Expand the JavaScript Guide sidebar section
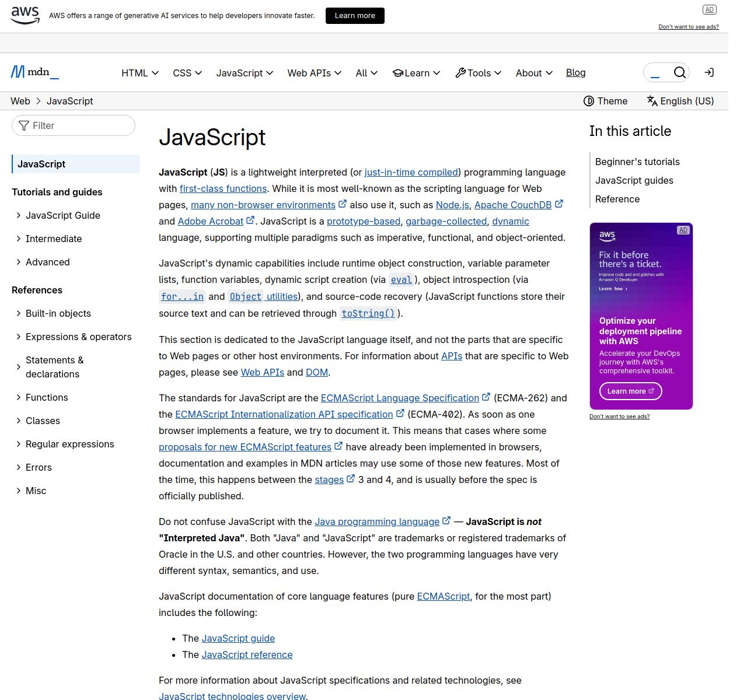 click(x=19, y=215)
